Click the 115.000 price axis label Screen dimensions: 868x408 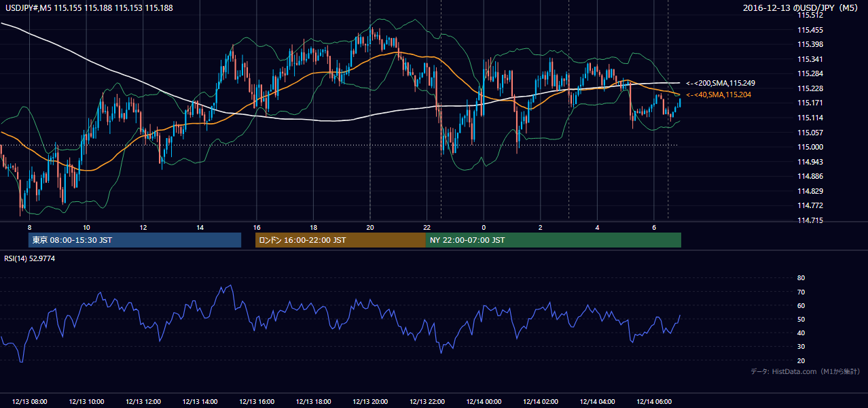click(x=810, y=147)
